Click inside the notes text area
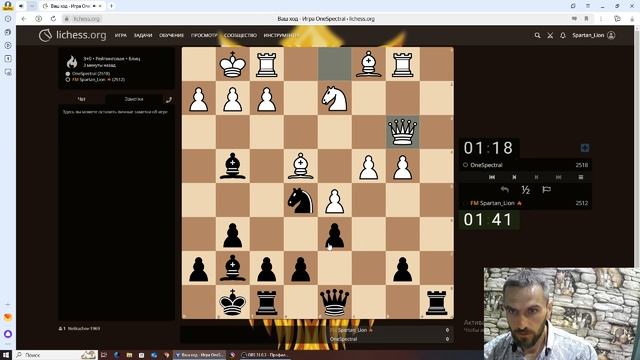 116,212
